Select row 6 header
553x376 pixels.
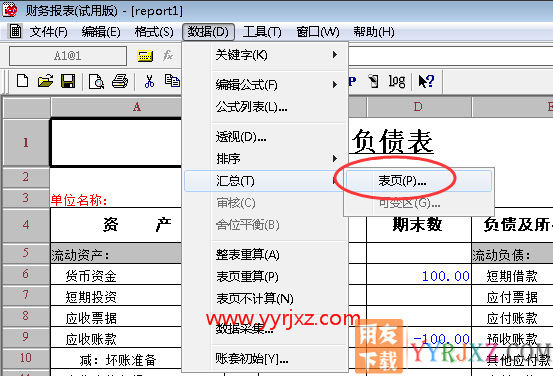click(x=26, y=274)
